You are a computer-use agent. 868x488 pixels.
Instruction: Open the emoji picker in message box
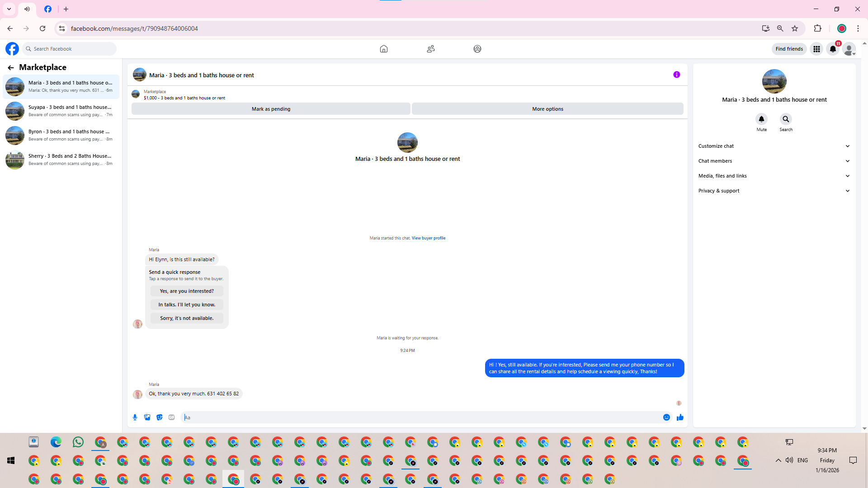666,418
